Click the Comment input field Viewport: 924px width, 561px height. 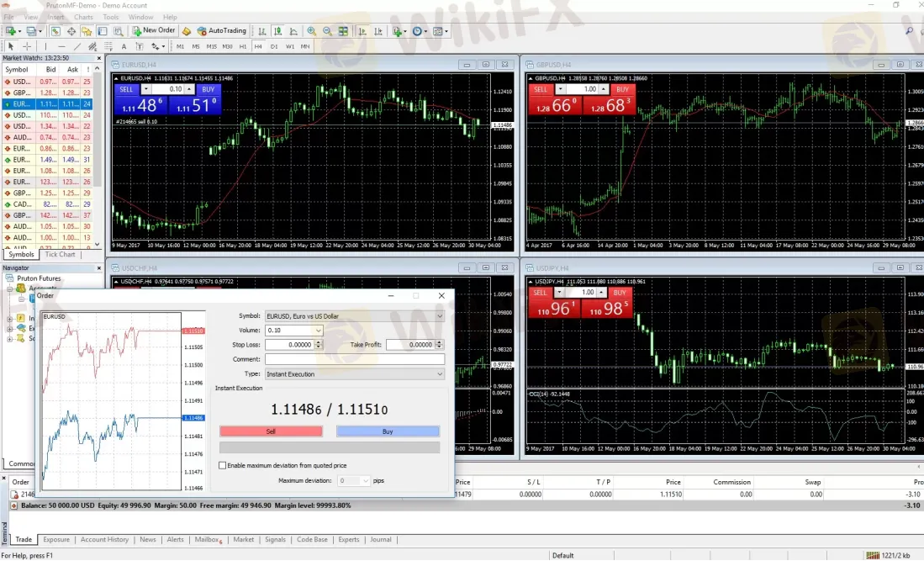tap(355, 359)
